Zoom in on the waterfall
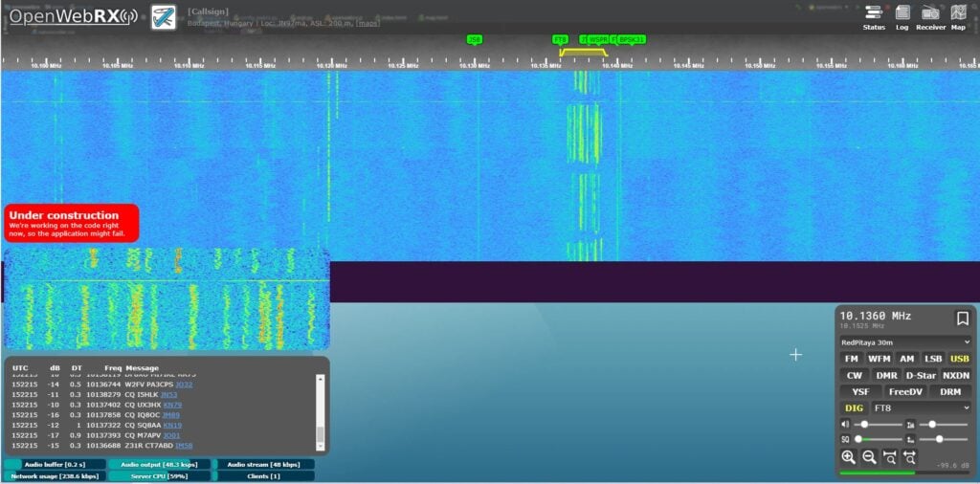This screenshot has width=980, height=484. tap(848, 457)
